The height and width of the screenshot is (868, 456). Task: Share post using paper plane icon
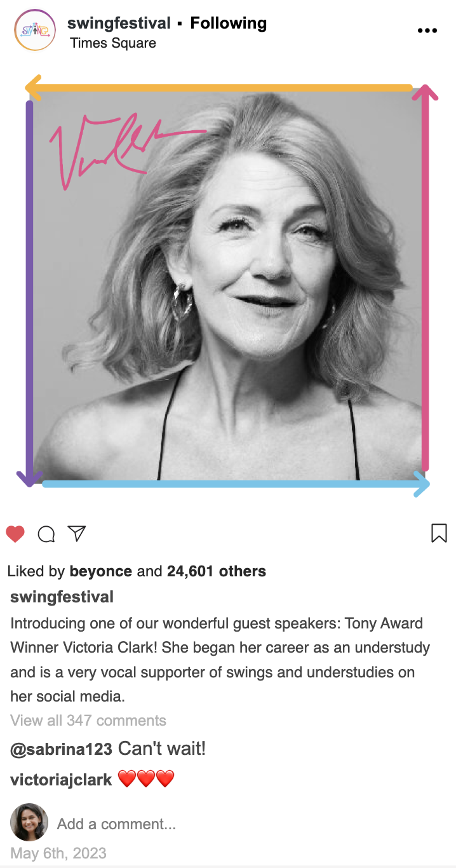77,534
